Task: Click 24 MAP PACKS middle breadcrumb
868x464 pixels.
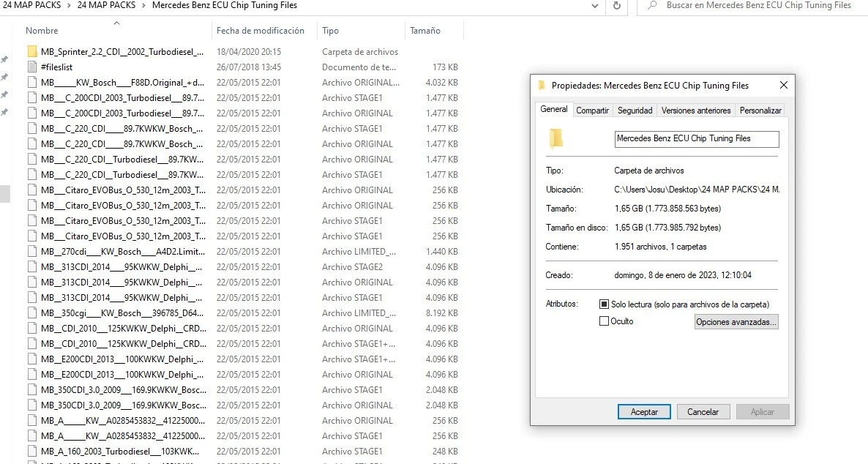Action: pyautogui.click(x=106, y=6)
